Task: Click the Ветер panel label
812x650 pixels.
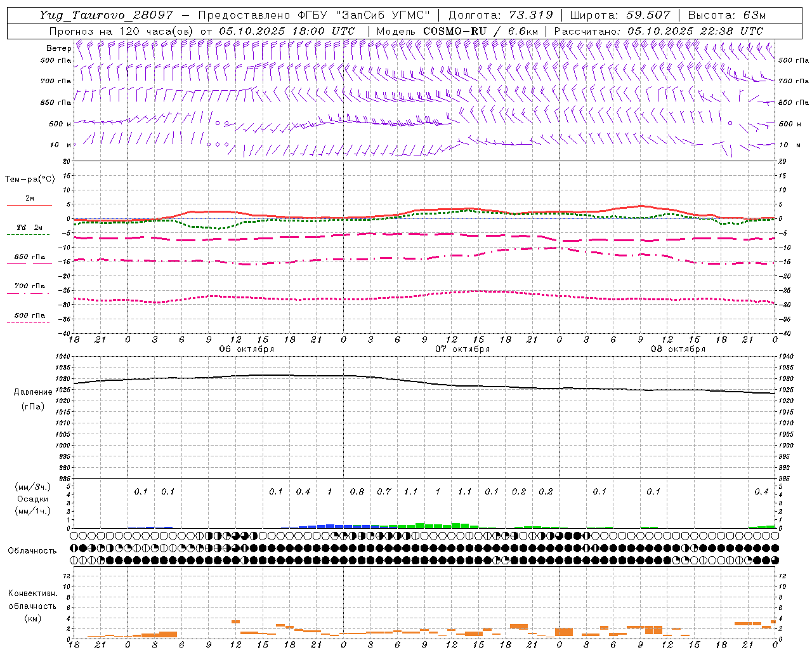Action: point(58,48)
